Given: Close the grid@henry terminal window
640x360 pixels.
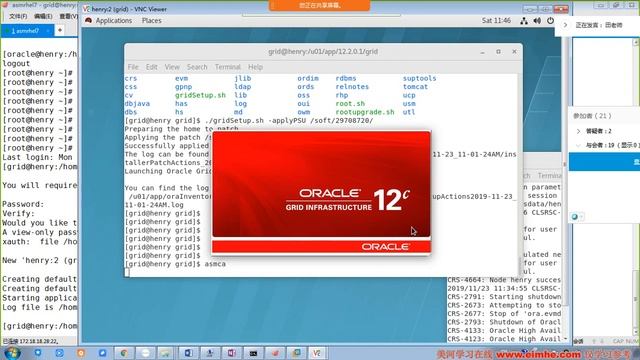Looking at the screenshot, I should pyautogui.click(x=514, y=52).
